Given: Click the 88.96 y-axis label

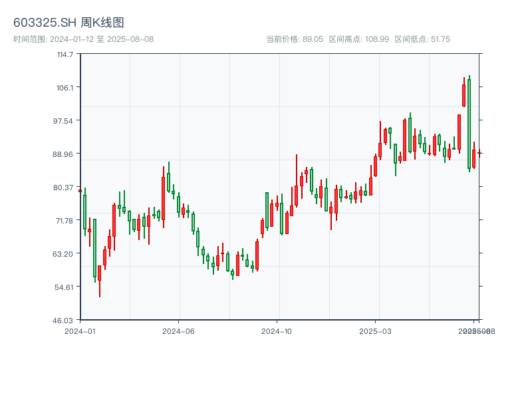Looking at the screenshot, I should 63,154.
